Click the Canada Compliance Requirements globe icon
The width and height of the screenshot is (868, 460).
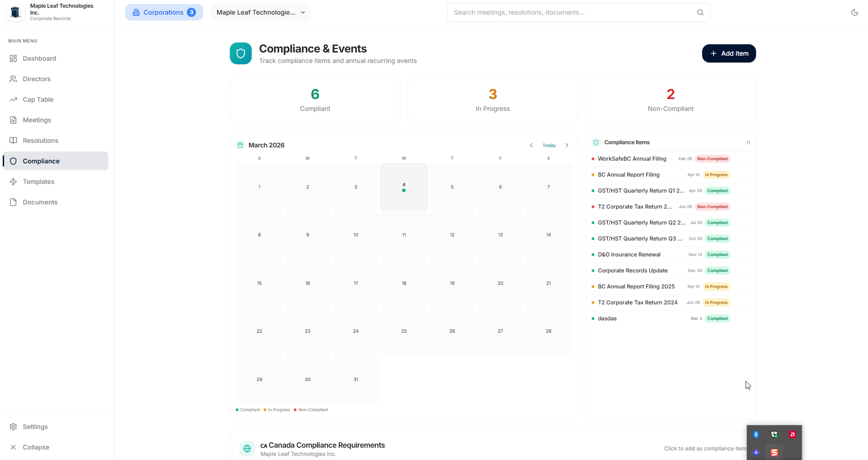[x=247, y=449]
